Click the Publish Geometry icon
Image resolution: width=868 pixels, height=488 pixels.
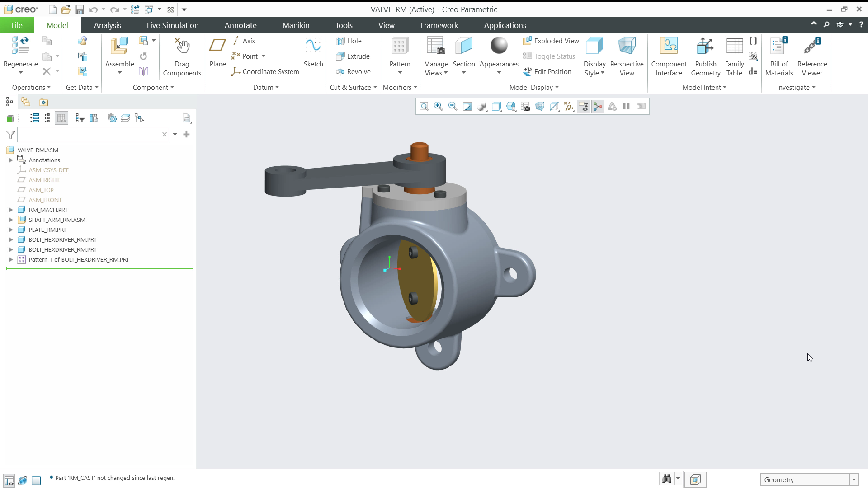[705, 46]
